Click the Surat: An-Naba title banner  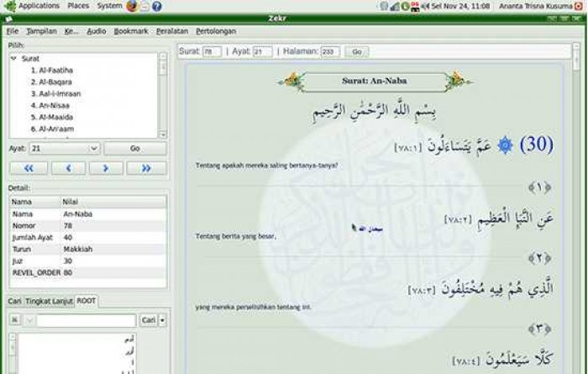tap(374, 82)
